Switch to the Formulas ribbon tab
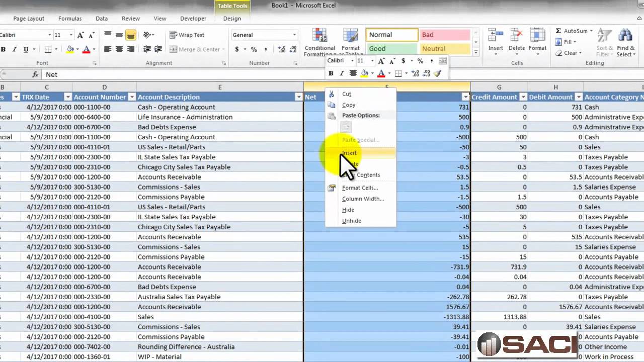The height and width of the screenshot is (362, 644). [70, 19]
